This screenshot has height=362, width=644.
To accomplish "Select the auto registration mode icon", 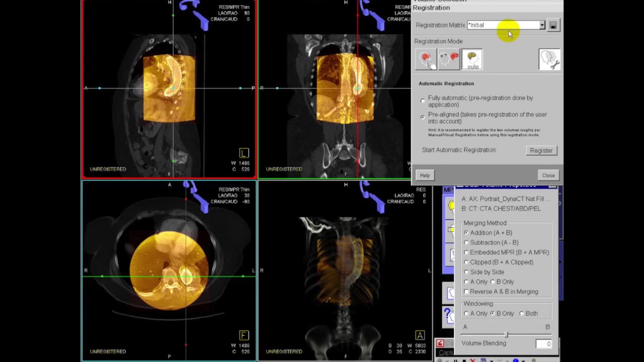I will click(x=472, y=59).
